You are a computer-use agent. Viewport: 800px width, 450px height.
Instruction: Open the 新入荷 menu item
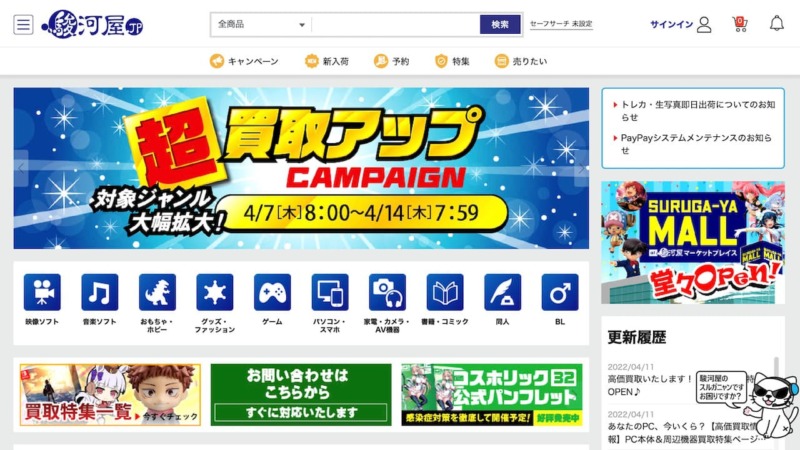tap(327, 61)
